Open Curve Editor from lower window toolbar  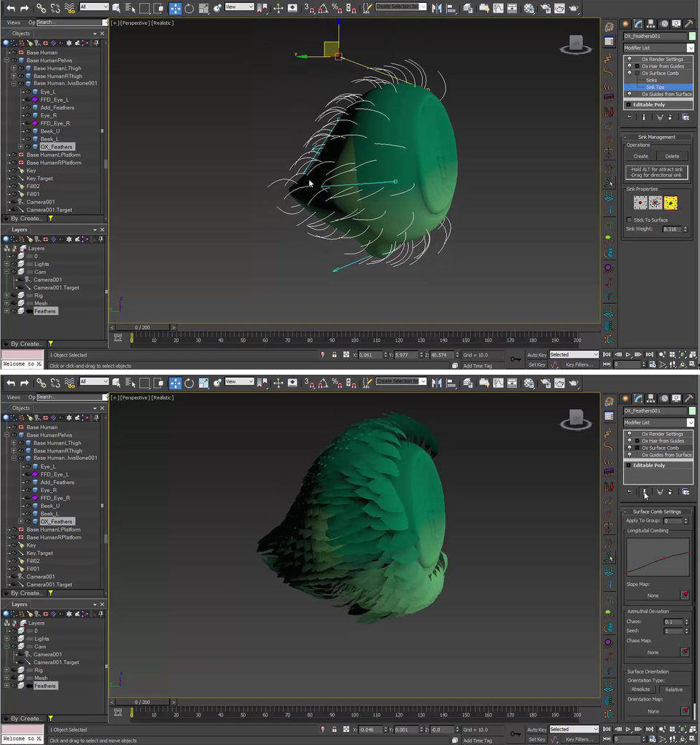pyautogui.click(x=498, y=383)
